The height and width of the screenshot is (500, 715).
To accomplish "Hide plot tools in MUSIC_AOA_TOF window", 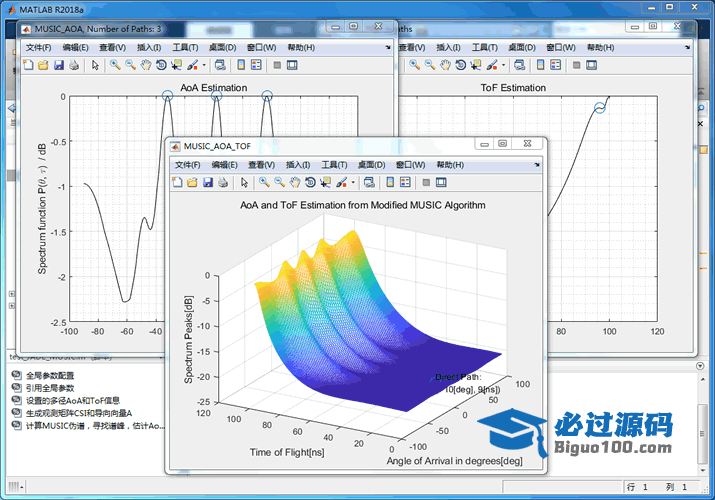I will point(426,183).
